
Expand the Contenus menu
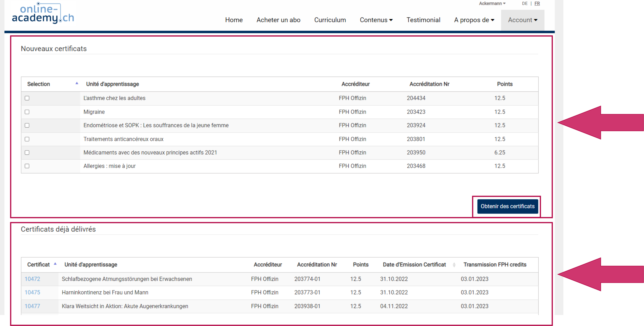tap(376, 20)
